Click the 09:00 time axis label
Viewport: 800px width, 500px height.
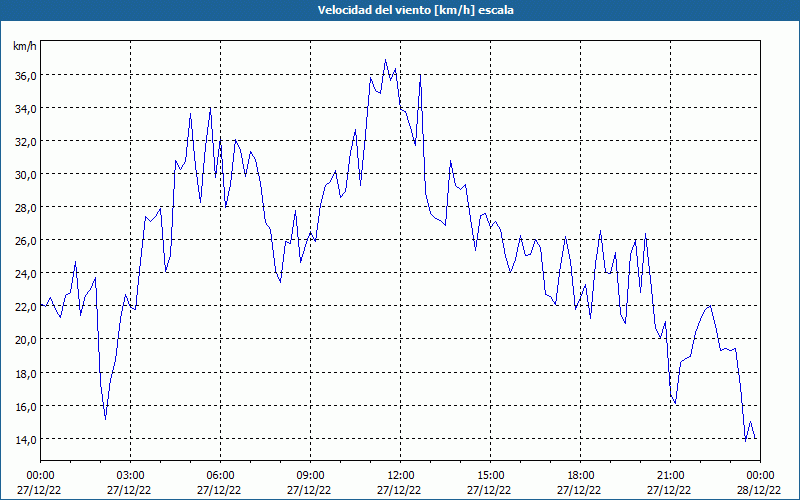tap(310, 476)
